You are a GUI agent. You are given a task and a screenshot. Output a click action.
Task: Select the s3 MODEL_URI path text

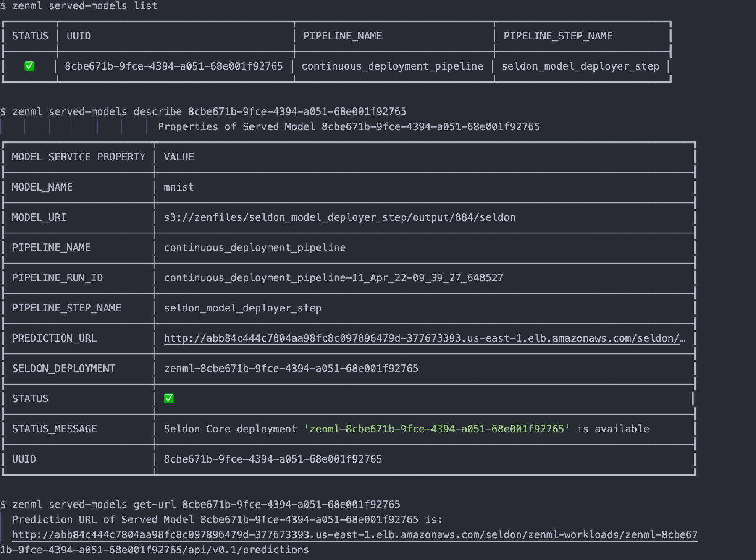pyautogui.click(x=339, y=217)
